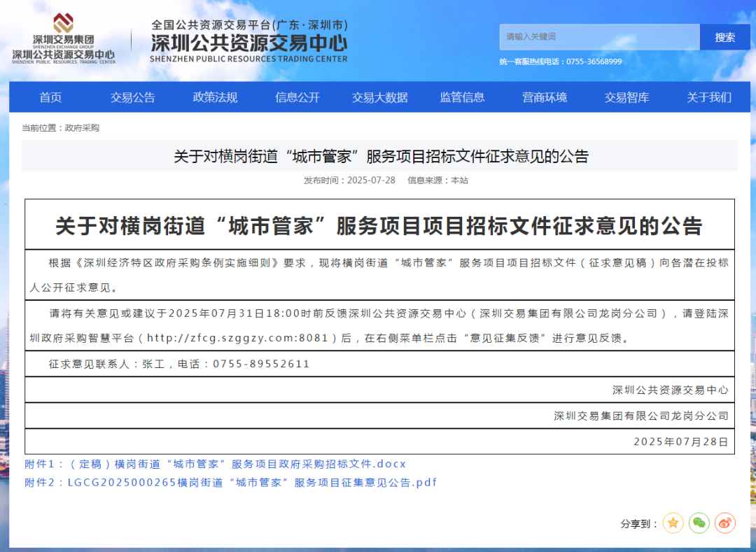Viewport: 756px width, 552px height.
Task: Go to 政策法规 section
Action: point(215,97)
